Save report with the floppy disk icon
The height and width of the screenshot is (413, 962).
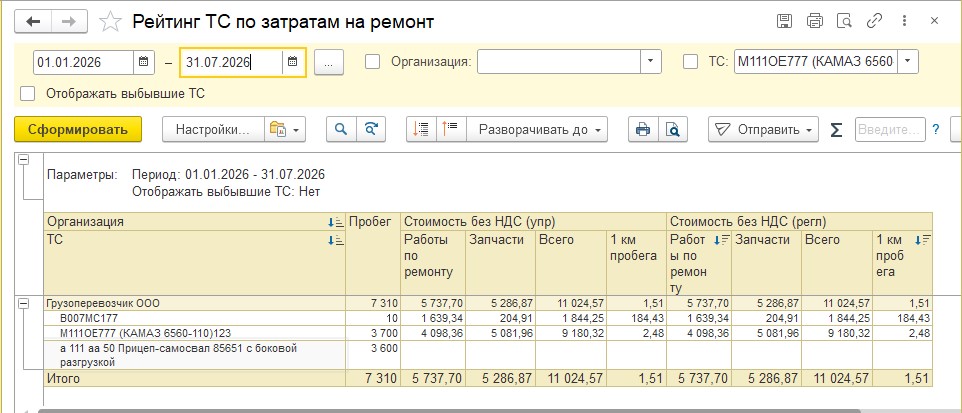click(x=784, y=21)
